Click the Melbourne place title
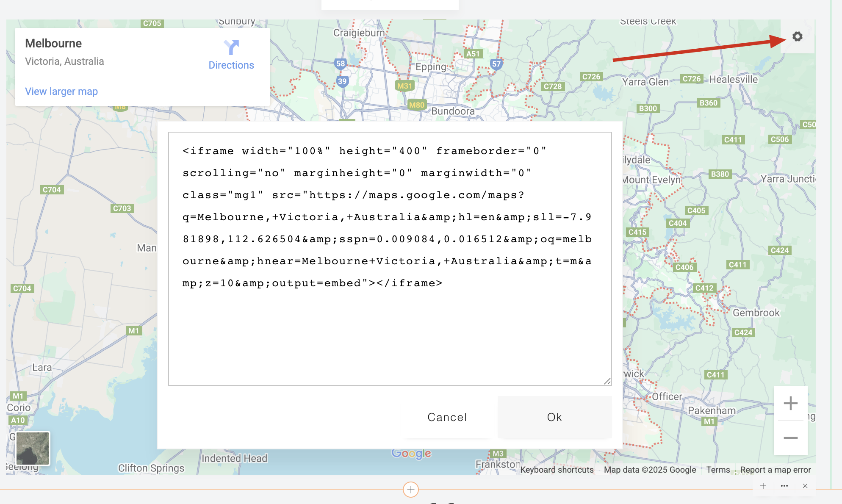 point(53,43)
